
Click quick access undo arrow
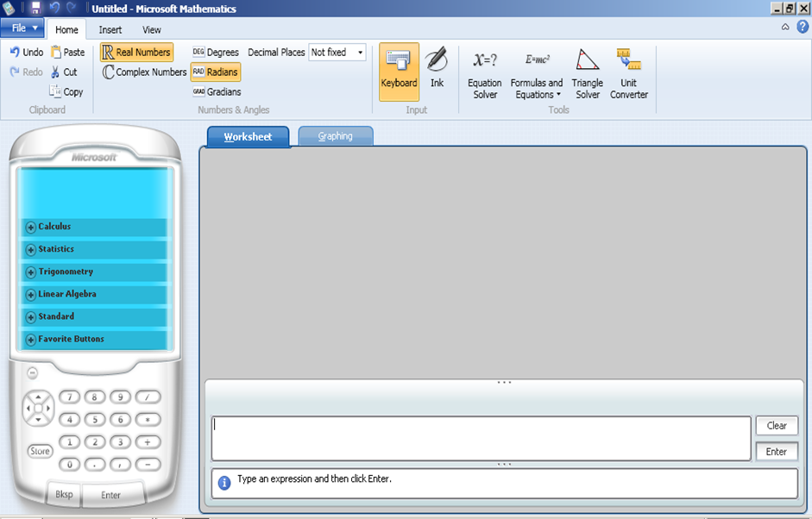coord(54,8)
